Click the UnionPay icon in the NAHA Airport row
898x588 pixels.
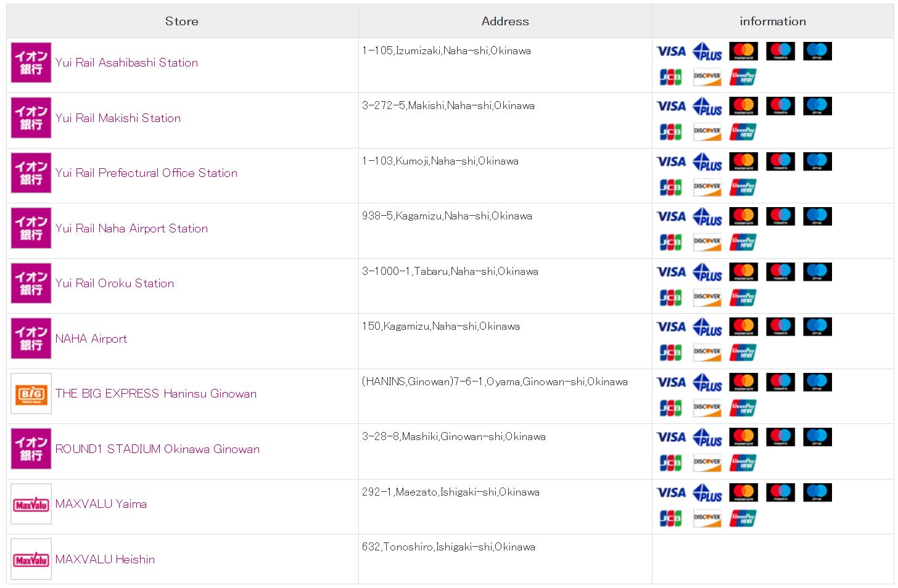point(743,353)
